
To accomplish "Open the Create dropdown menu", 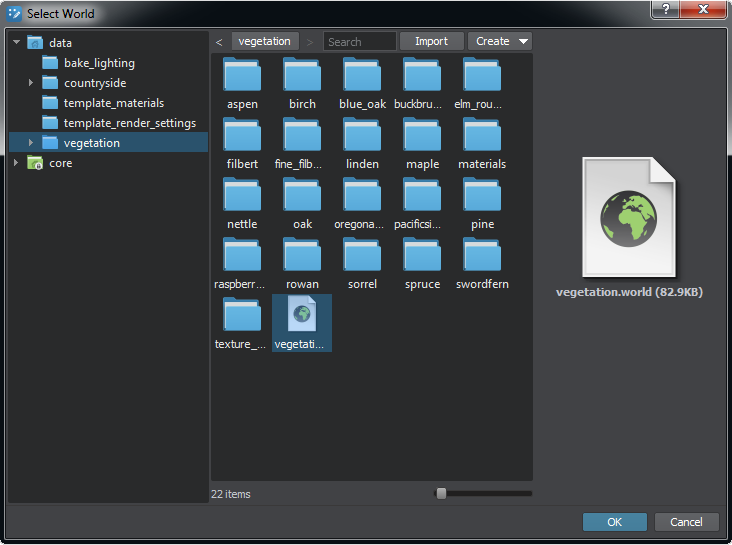I will pos(501,41).
